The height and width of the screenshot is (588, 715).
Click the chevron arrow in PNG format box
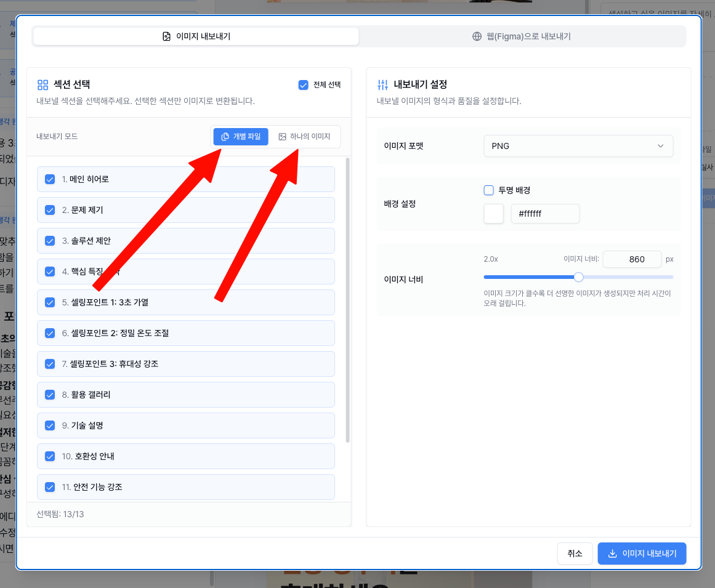660,146
